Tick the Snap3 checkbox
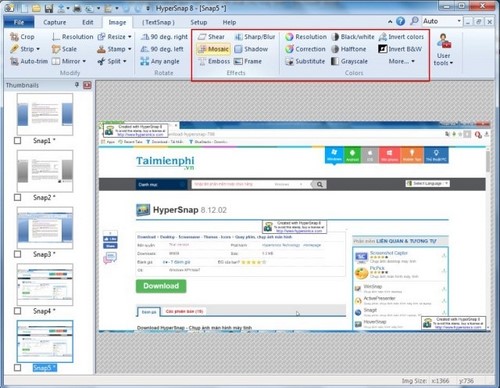 pyautogui.click(x=18, y=254)
